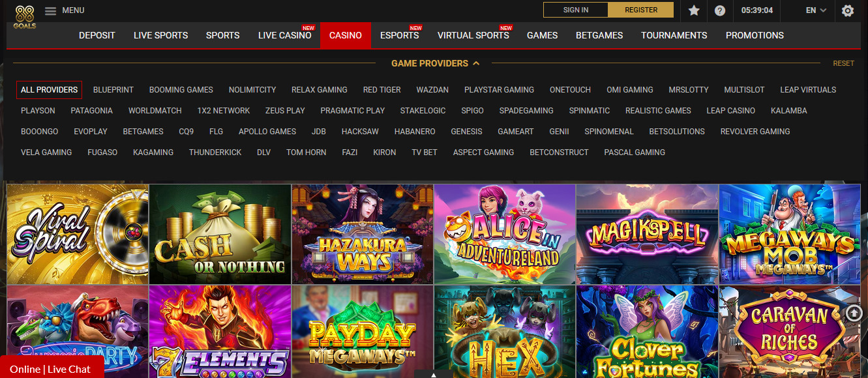The image size is (868, 378).
Task: Filter by STAKELOGIC provider
Action: (423, 111)
